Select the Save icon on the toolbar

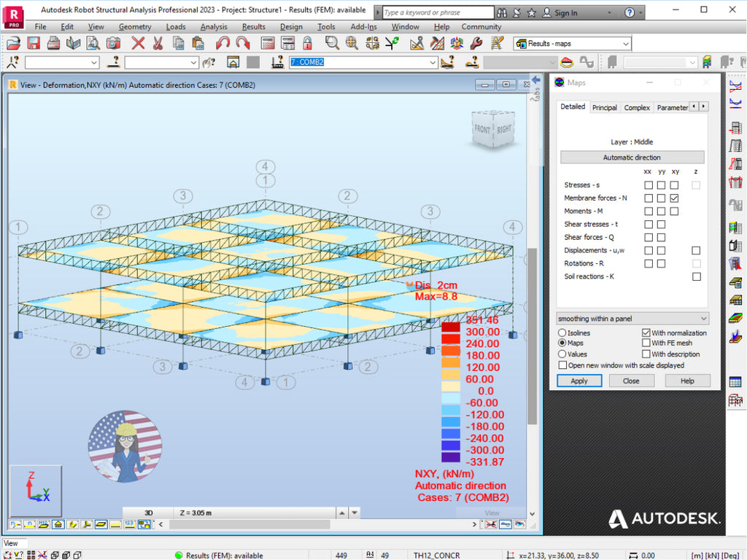(34, 42)
